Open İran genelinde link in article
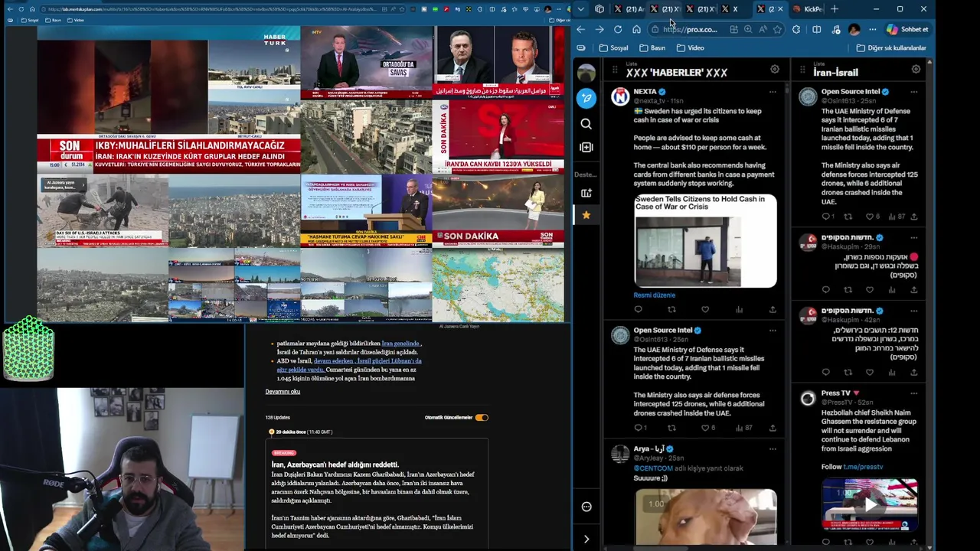980x551 pixels. [400, 344]
